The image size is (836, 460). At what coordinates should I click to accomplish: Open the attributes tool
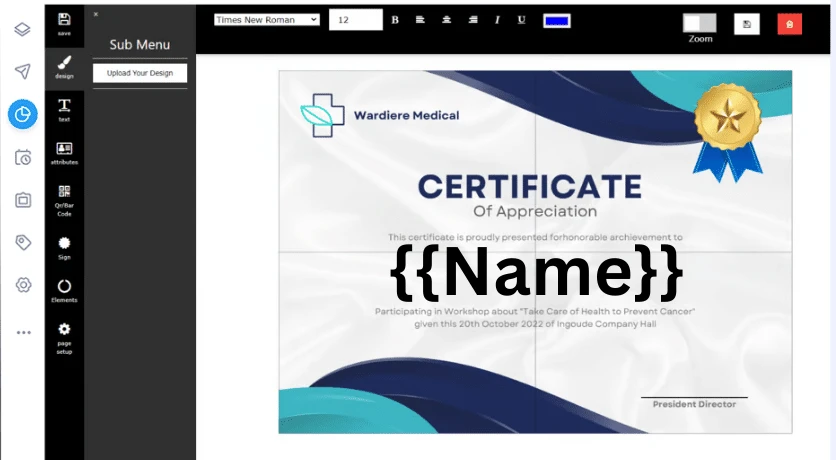[64, 153]
